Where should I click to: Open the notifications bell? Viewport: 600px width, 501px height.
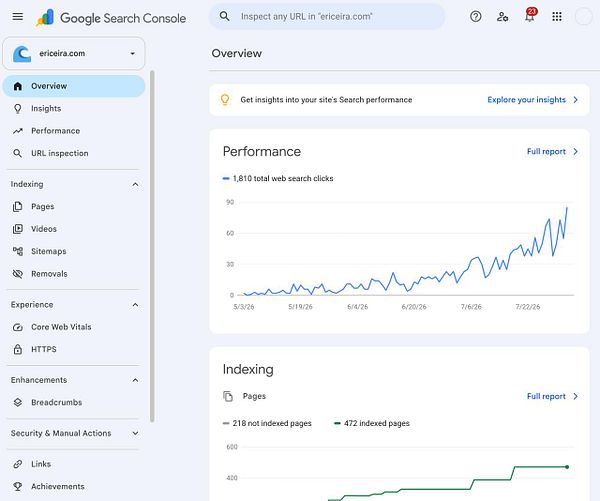(x=530, y=16)
